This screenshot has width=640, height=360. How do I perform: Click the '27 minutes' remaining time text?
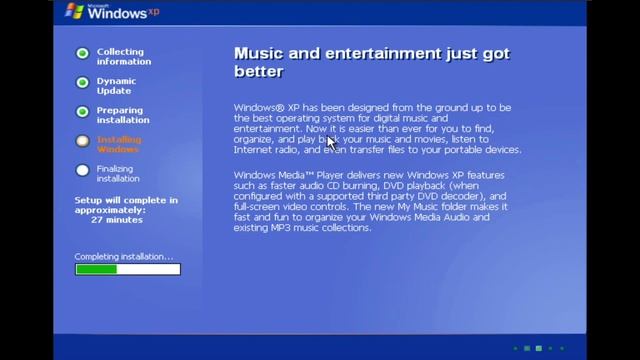[x=117, y=220]
